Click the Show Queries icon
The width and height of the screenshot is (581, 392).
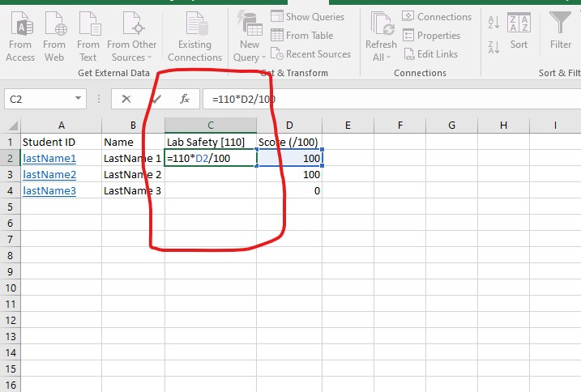pyautogui.click(x=277, y=16)
